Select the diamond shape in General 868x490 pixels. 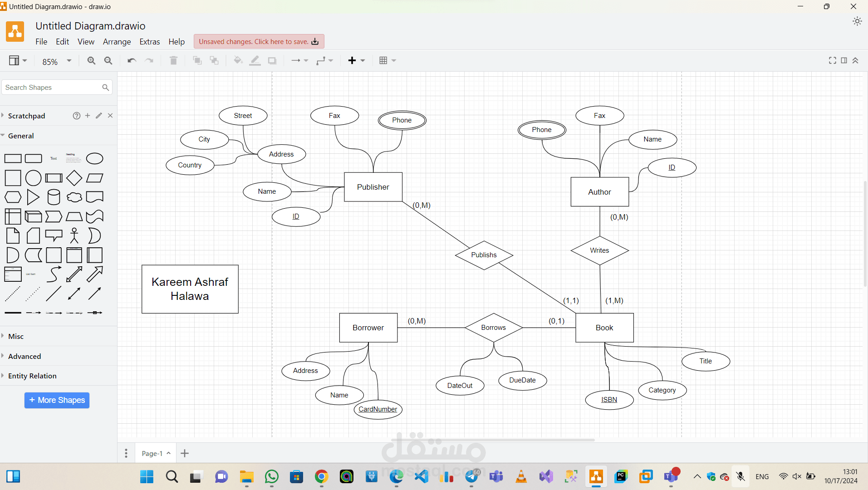[x=74, y=178]
